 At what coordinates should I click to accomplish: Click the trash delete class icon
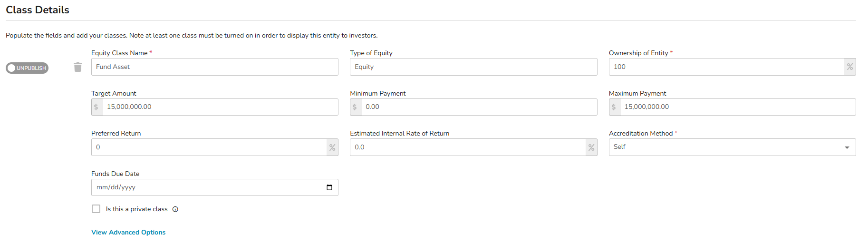click(x=78, y=67)
